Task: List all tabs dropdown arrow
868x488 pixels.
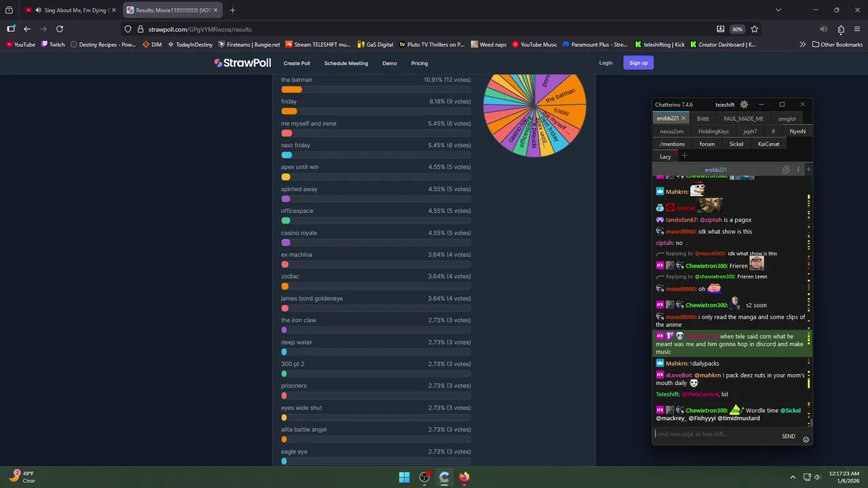Action: (778, 10)
